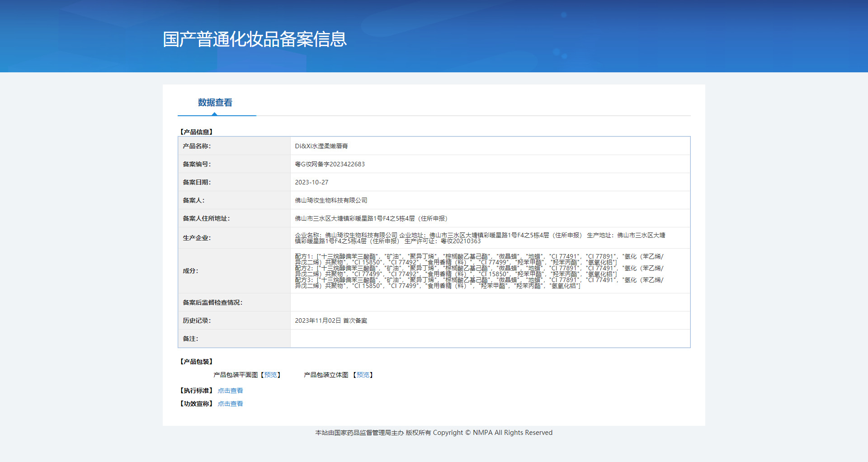This screenshot has height=462, width=868.
Task: Click history entry 2023年11月02日 首次备案
Action: pos(331,321)
